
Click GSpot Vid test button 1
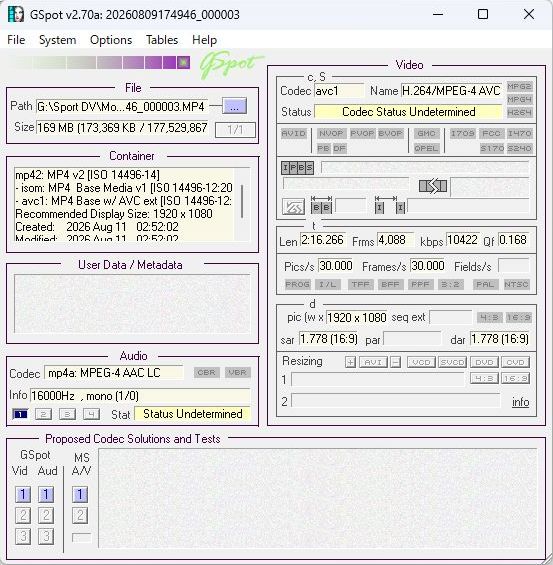(23, 494)
